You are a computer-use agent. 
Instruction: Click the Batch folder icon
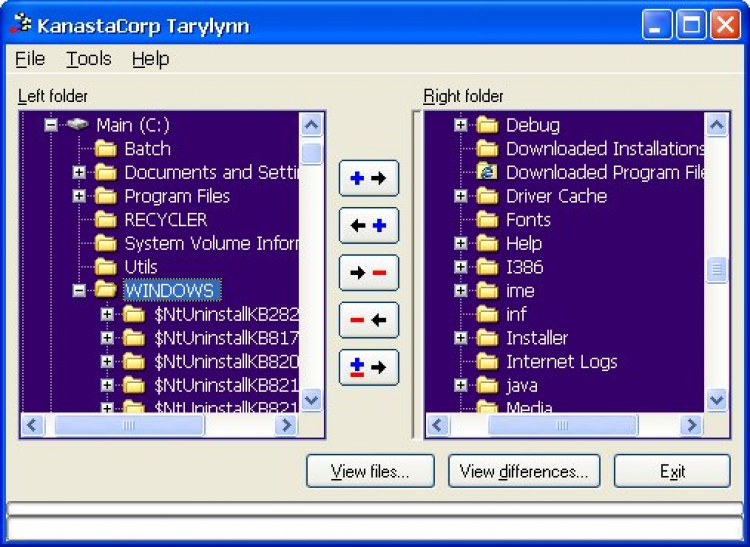(106, 149)
